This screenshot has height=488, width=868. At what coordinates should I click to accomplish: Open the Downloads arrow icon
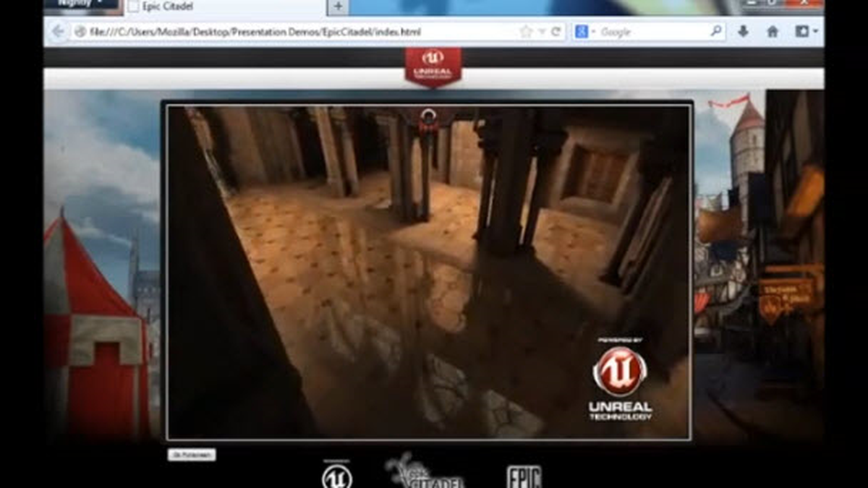pyautogui.click(x=743, y=32)
